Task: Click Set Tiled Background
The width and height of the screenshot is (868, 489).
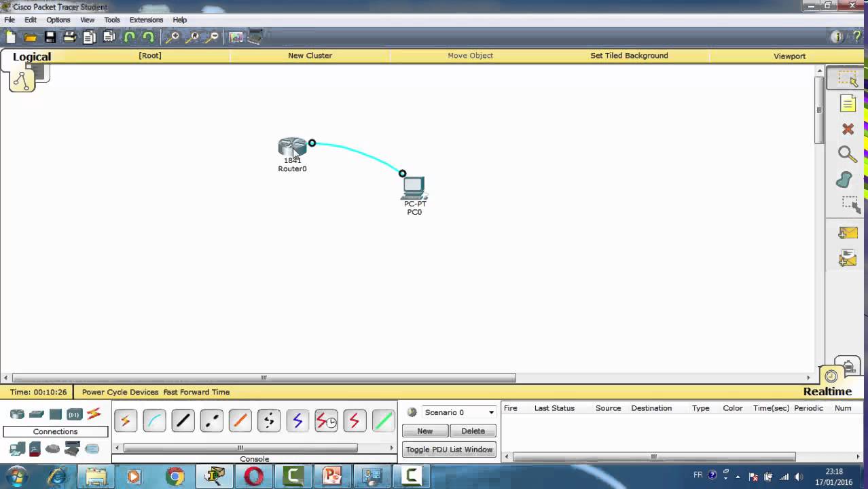Action: click(629, 56)
